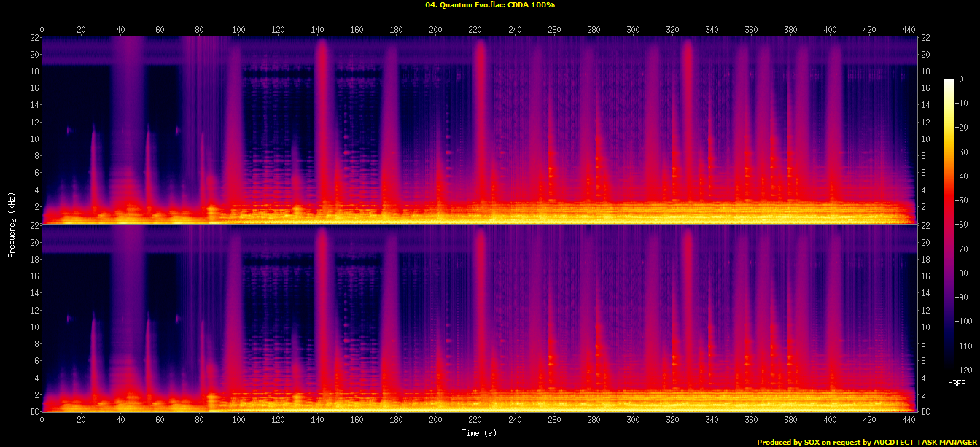980x447 pixels.
Task: Click the 0 tick on the top time axis
Action: pos(42,30)
